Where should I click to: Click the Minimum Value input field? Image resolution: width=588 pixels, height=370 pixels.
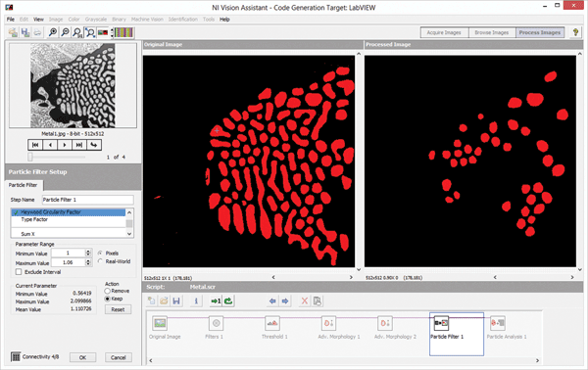coord(69,253)
